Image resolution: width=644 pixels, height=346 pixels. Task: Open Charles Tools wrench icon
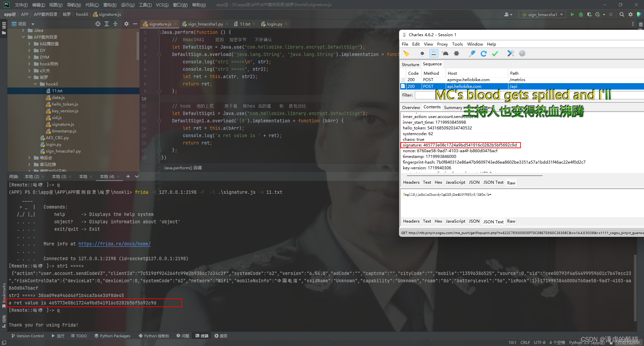(x=511, y=53)
